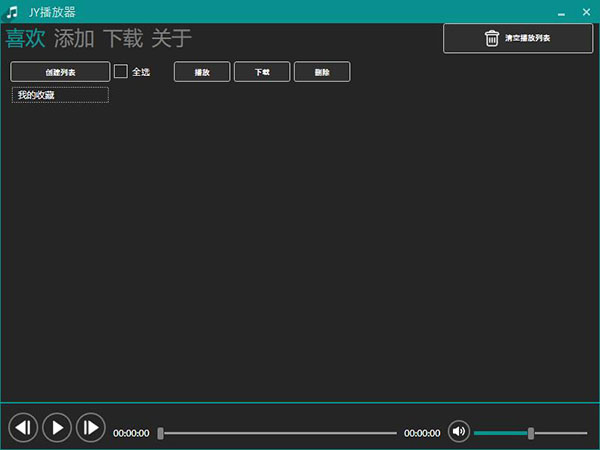Skip to the next track

(91, 427)
